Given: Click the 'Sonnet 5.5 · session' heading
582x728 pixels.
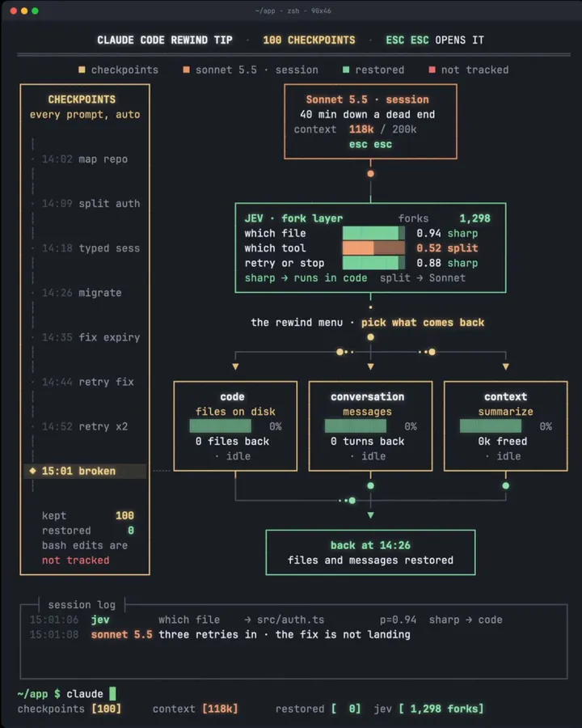Looking at the screenshot, I should point(367,99).
